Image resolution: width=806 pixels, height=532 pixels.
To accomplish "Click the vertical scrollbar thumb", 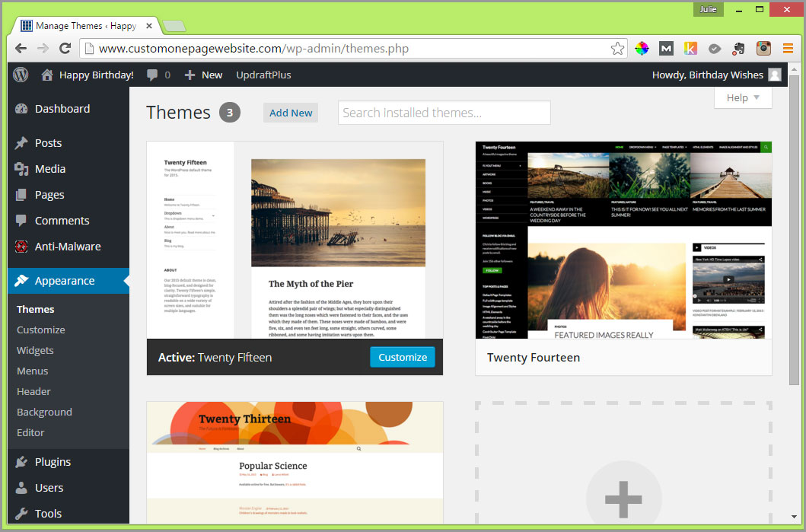I will point(794,231).
